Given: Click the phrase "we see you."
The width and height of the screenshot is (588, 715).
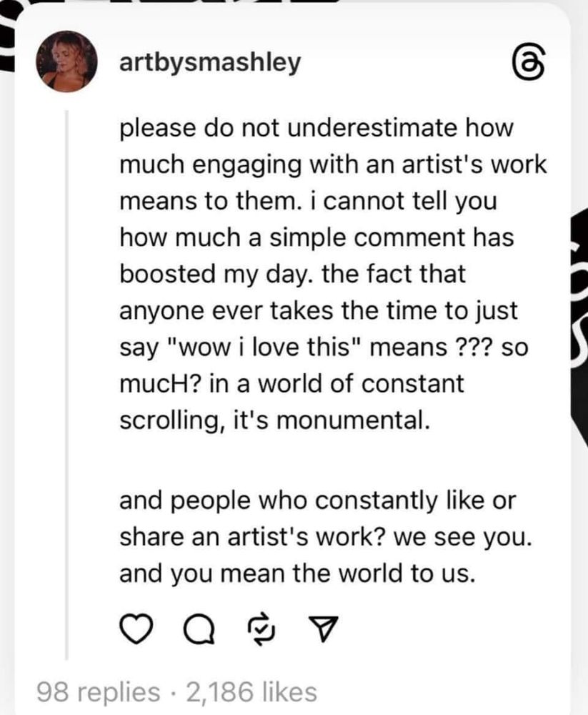Looking at the screenshot, I should click(462, 538).
